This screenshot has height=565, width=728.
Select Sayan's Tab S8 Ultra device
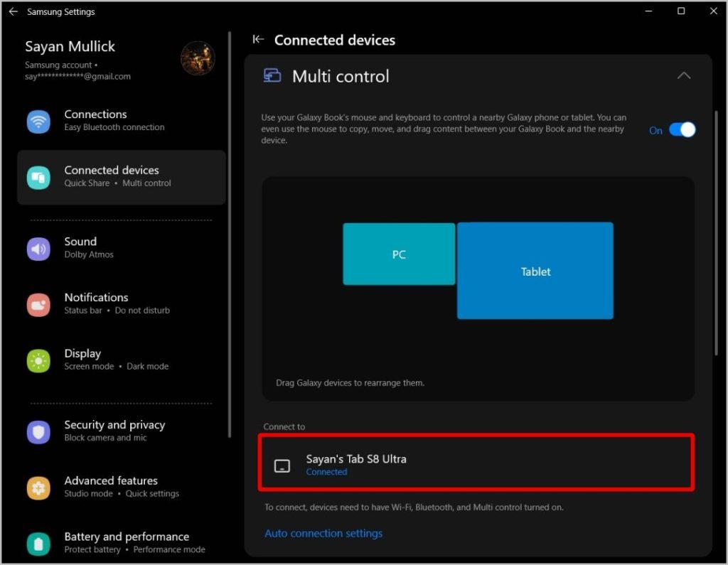[476, 463]
